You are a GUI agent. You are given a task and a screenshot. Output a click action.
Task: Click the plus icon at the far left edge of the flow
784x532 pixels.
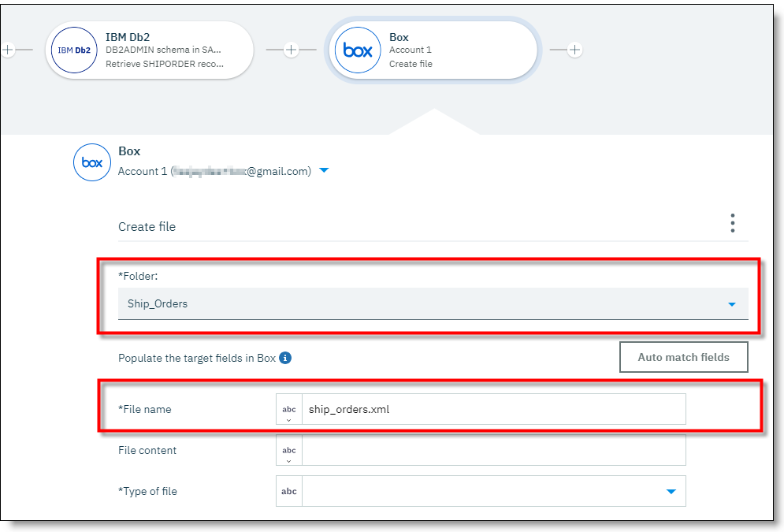click(9, 49)
